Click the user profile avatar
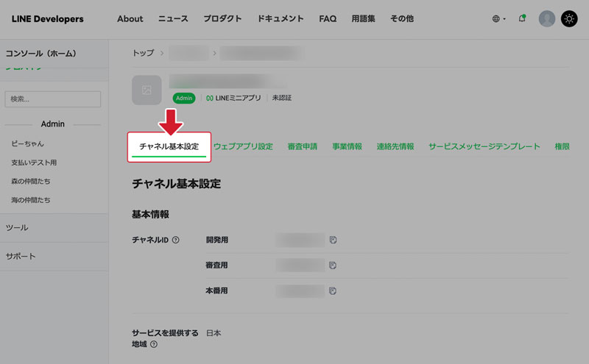Screen dimensions: 589x364 [x=546, y=19]
